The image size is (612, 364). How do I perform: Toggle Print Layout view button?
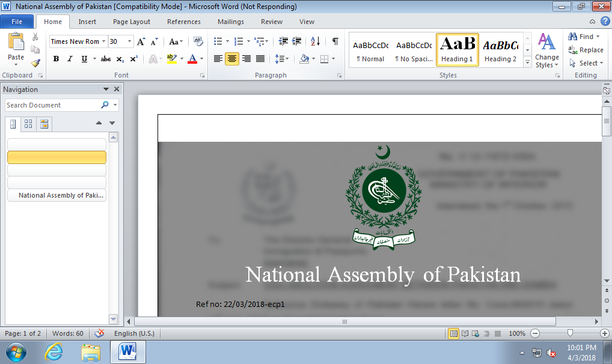(453, 333)
